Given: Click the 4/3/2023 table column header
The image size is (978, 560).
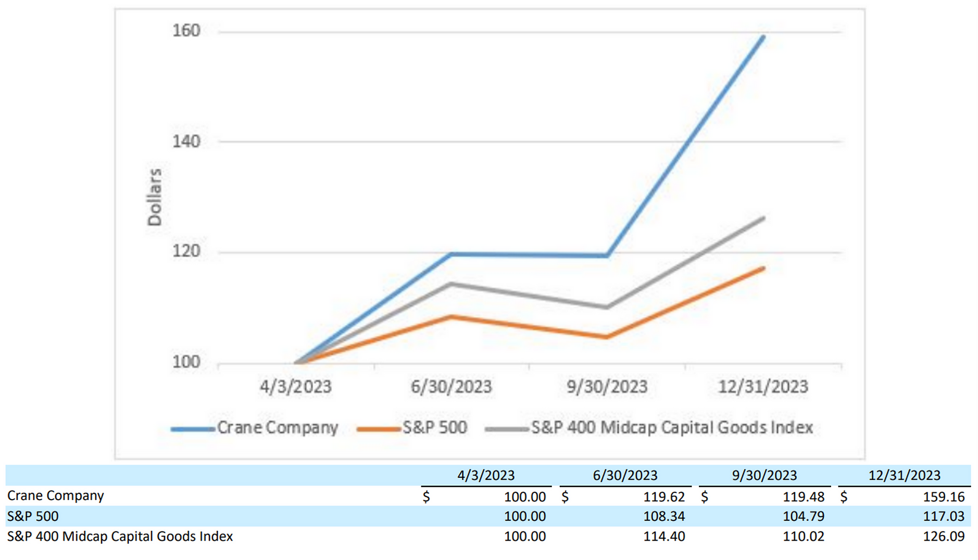Looking at the screenshot, I should click(486, 475).
